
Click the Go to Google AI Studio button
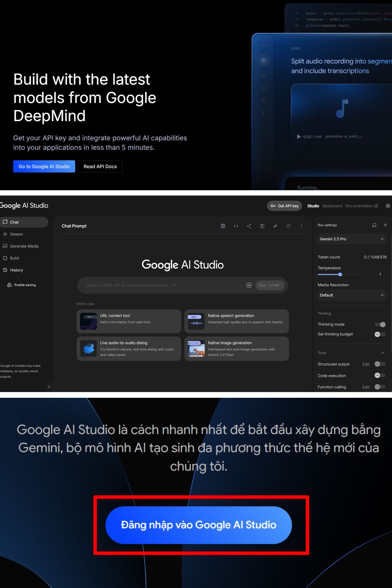coord(44,166)
